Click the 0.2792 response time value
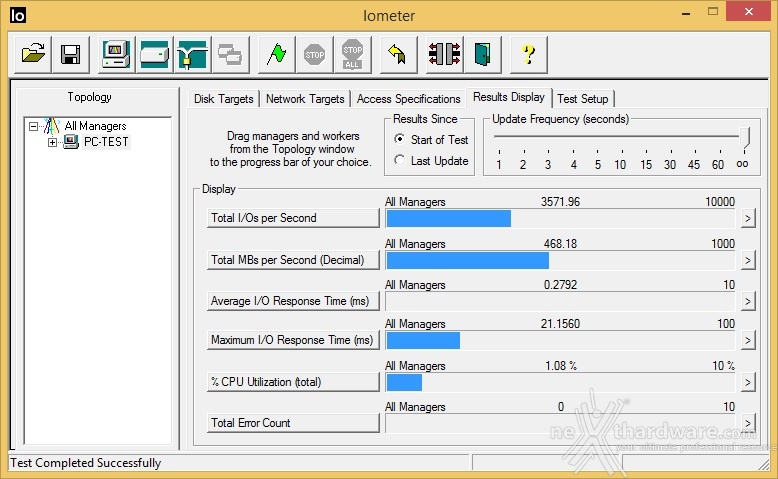This screenshot has width=778, height=479. tap(560, 285)
